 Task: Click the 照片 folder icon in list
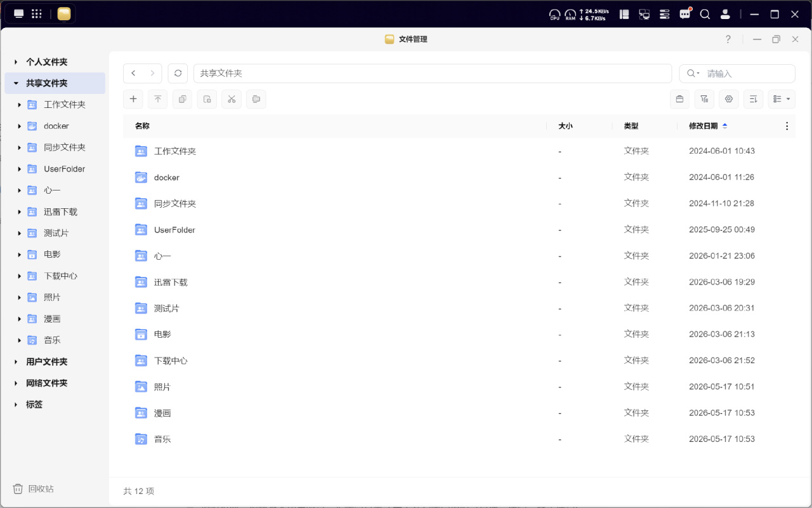point(141,387)
